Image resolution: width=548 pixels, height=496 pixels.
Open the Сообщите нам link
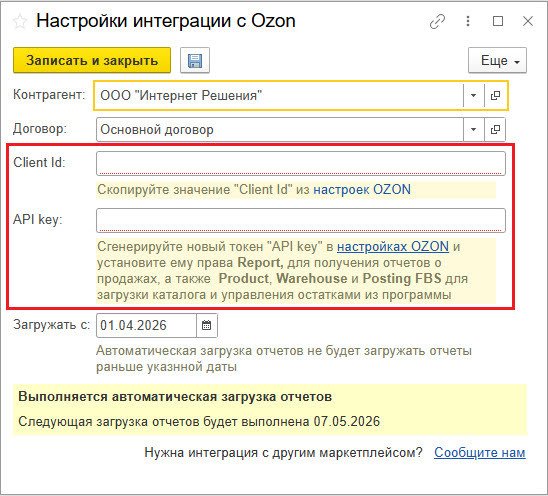480,453
